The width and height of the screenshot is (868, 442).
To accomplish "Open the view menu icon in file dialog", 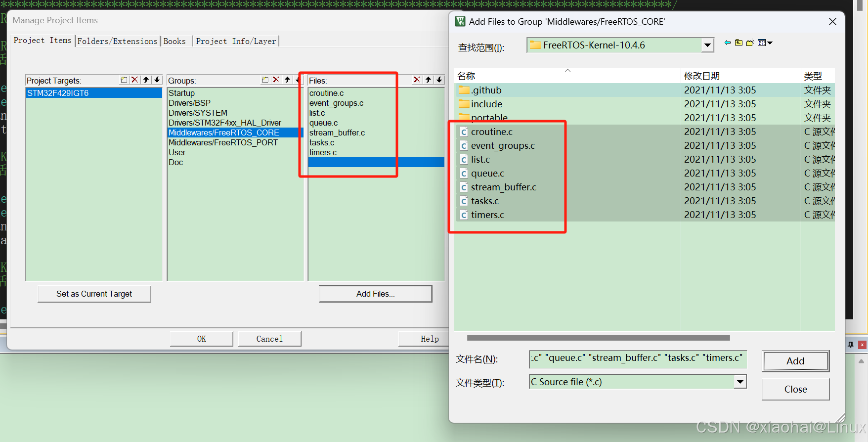I will click(765, 43).
